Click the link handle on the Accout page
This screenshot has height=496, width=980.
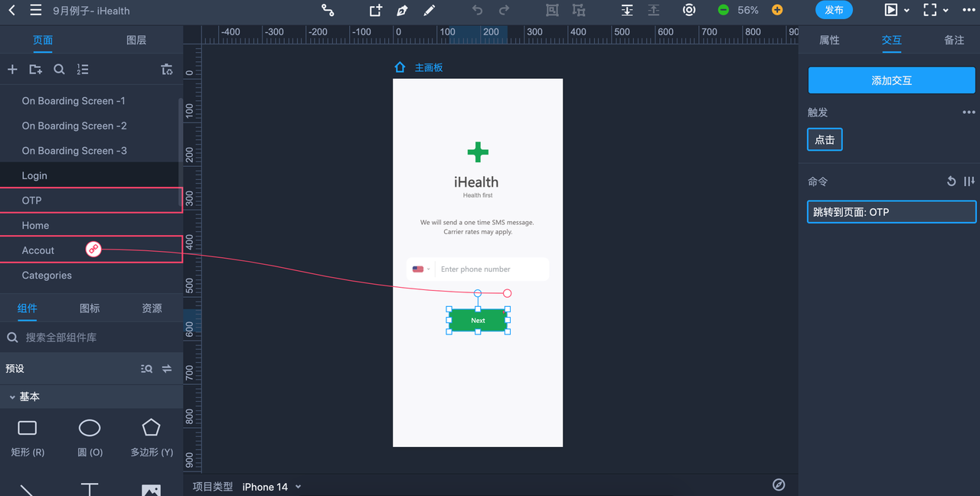pos(93,249)
